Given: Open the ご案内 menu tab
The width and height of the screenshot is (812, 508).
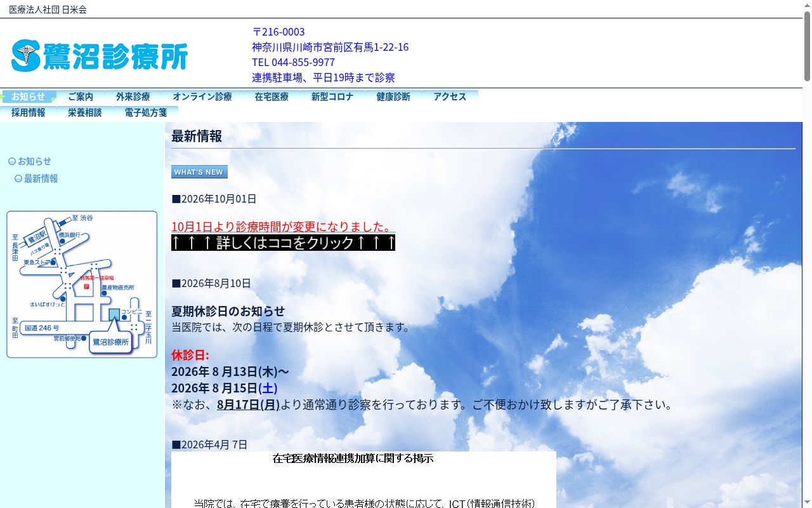Looking at the screenshot, I should [81, 97].
